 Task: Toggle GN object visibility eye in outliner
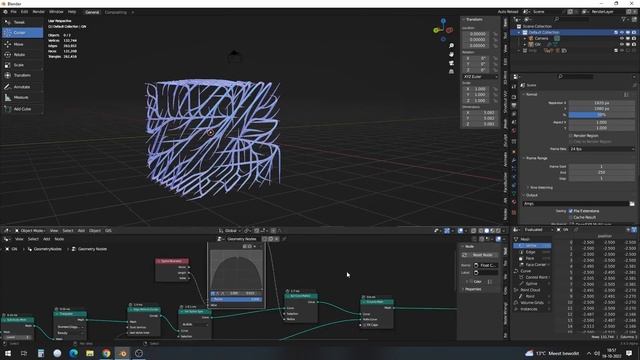point(622,44)
